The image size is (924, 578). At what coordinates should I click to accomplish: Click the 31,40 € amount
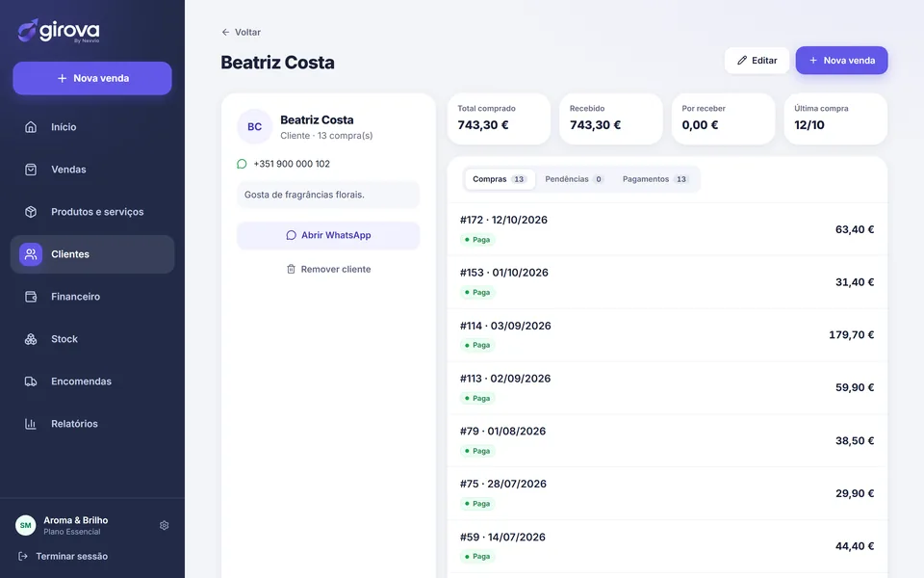coord(855,282)
